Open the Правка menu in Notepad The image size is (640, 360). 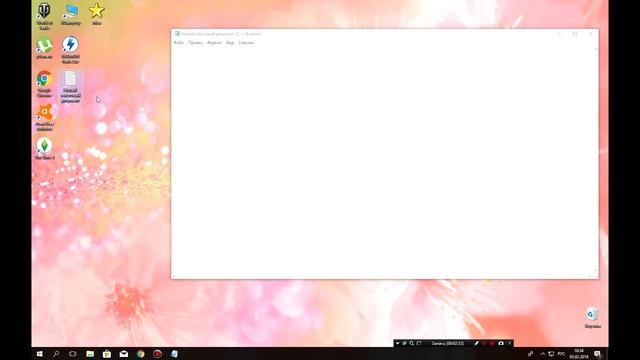click(x=195, y=42)
